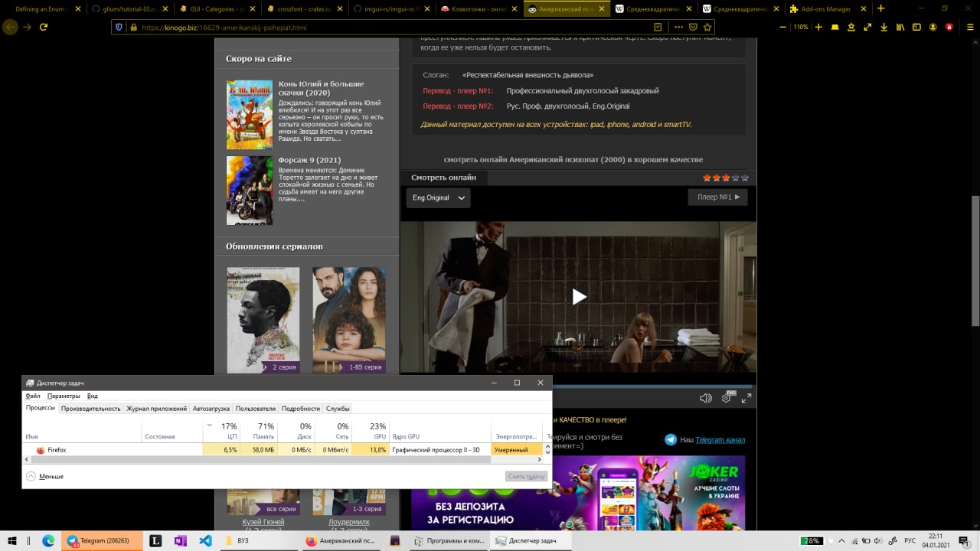Bookmark this page with the star
980x551 pixels.
point(708,27)
